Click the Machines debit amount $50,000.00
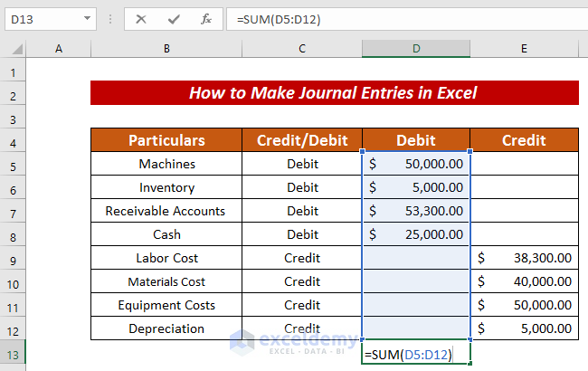 pyautogui.click(x=416, y=164)
